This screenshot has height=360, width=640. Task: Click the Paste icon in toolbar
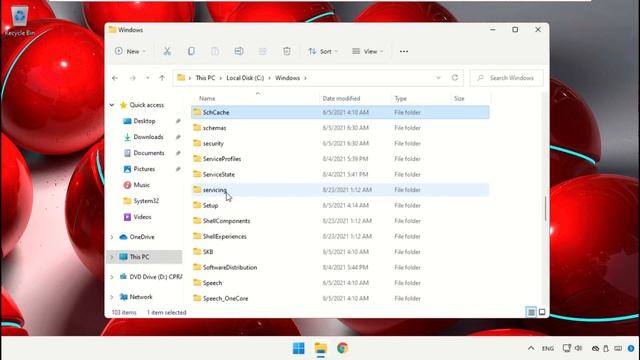click(x=215, y=51)
